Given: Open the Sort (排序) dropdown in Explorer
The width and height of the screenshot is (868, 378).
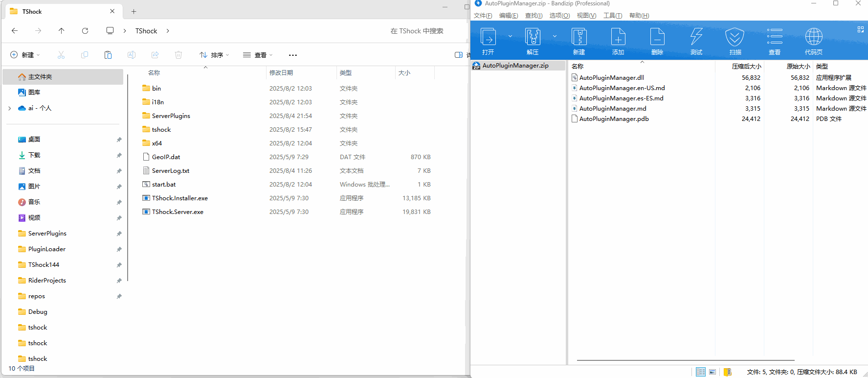Looking at the screenshot, I should (x=214, y=55).
